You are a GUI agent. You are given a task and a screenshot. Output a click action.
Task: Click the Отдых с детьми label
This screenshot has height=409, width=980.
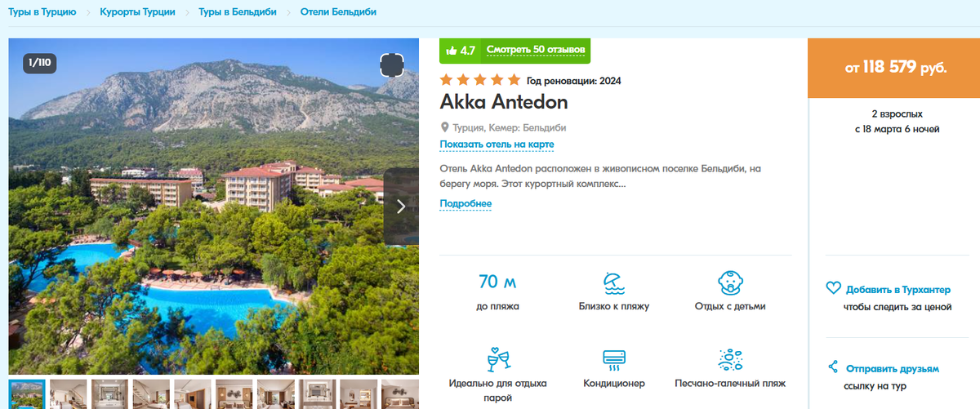point(730,307)
